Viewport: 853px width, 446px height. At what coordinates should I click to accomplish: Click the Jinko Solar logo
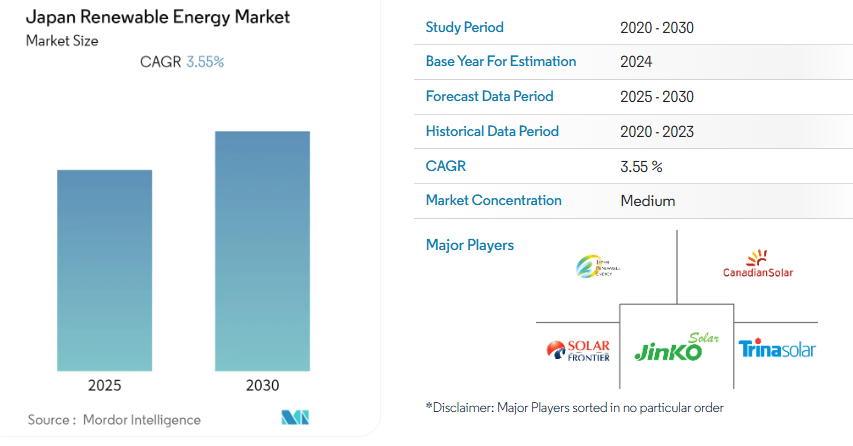[x=677, y=348]
